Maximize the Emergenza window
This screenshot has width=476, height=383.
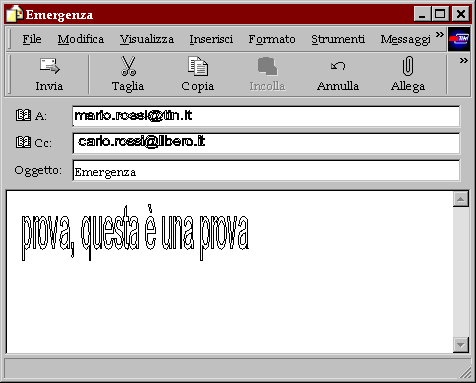[x=440, y=14]
